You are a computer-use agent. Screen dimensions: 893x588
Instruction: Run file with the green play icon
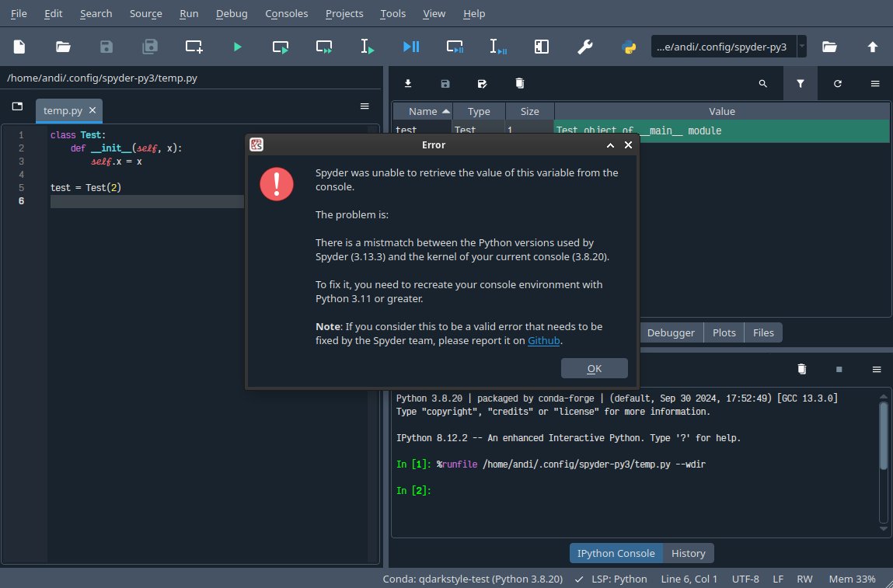pyautogui.click(x=238, y=47)
